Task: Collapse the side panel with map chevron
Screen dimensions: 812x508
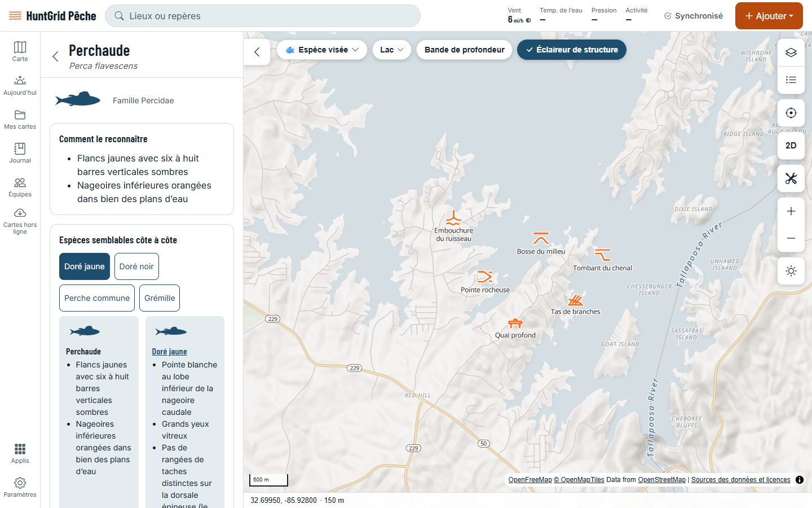Action: 257,52
